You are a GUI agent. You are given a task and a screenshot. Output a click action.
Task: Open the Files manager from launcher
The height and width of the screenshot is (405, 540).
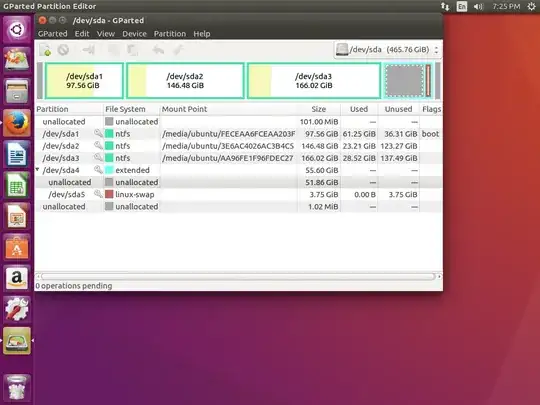coord(17,92)
